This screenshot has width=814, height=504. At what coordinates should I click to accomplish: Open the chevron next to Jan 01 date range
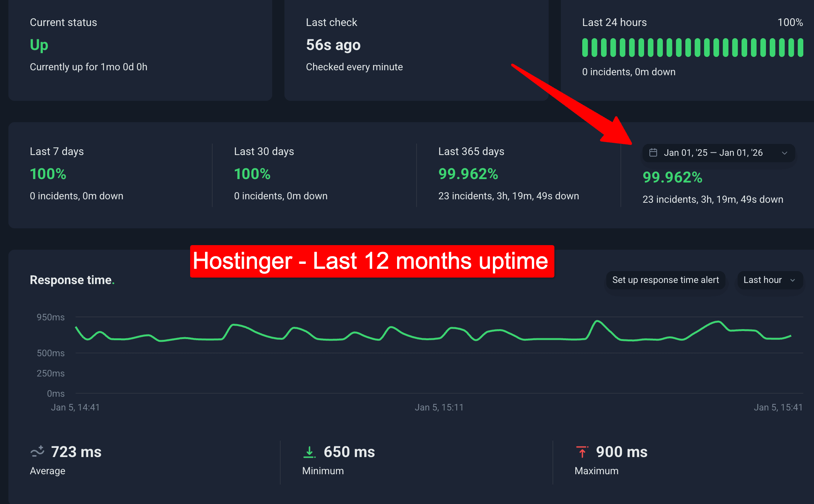pos(785,153)
